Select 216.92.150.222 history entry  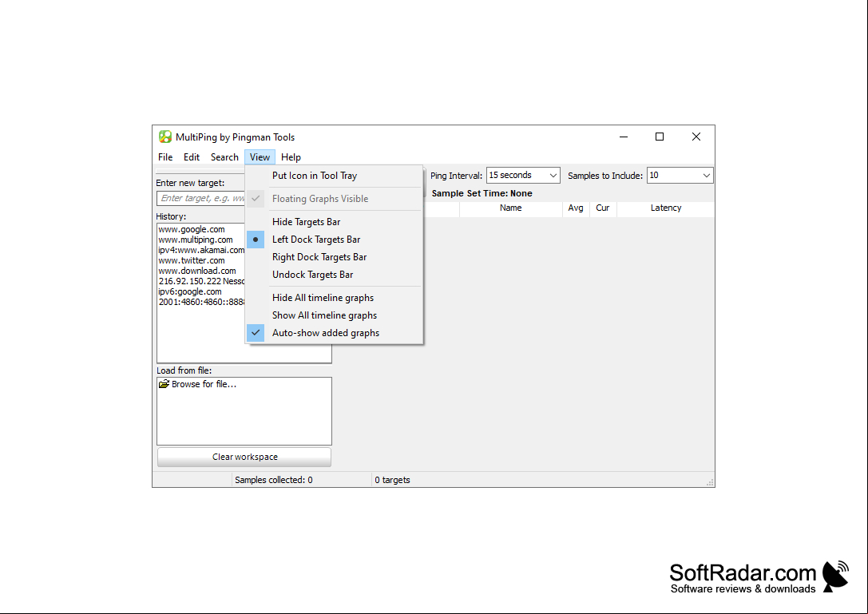click(201, 281)
